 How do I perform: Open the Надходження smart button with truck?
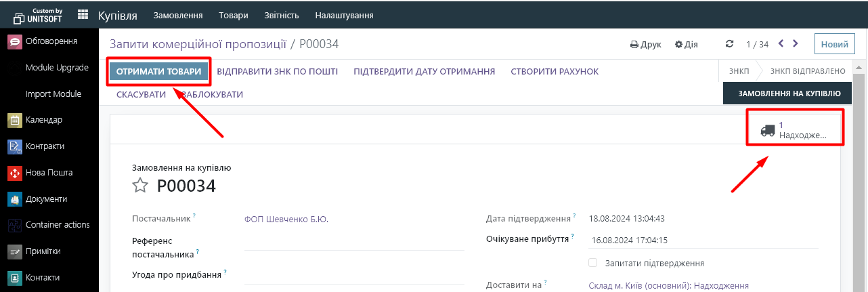795,130
